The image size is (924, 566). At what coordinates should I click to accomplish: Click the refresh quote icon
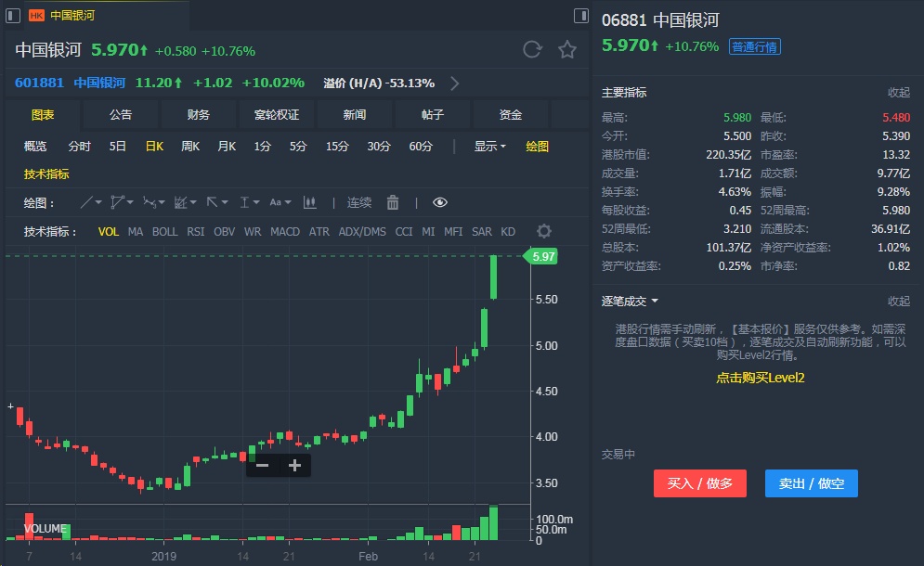pyautogui.click(x=532, y=49)
